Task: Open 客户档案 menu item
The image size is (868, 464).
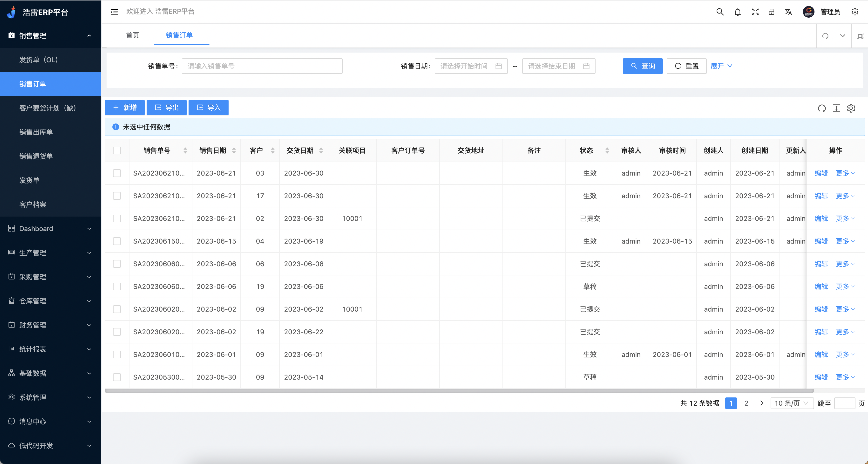Action: (x=51, y=205)
